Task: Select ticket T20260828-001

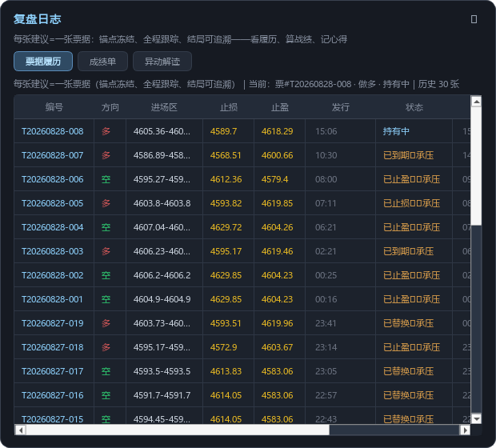Action: [x=52, y=299]
